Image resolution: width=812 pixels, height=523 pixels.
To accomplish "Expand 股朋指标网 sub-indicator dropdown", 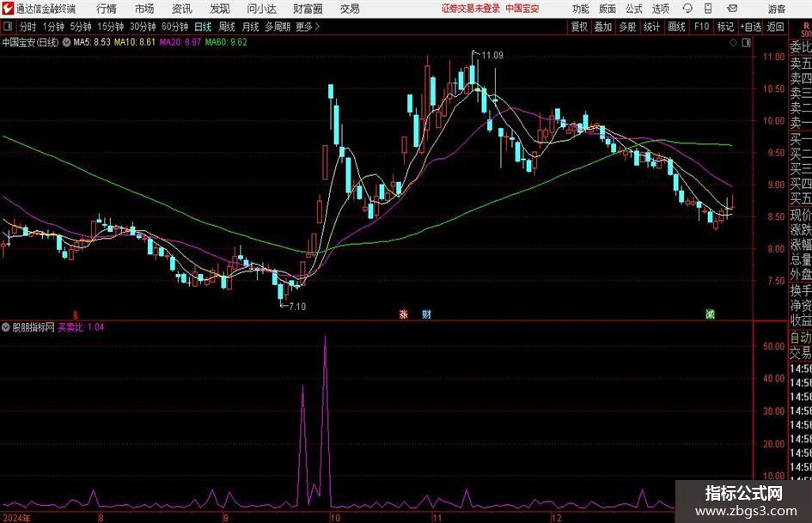I will click(6, 327).
